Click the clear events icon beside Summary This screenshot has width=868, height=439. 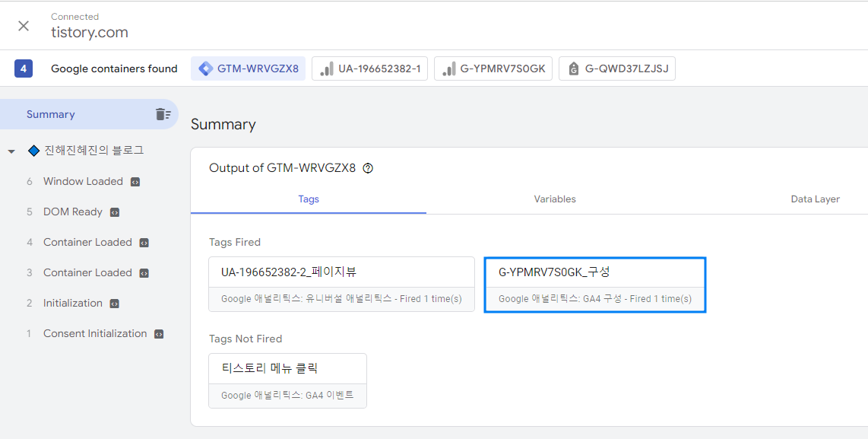tap(163, 114)
